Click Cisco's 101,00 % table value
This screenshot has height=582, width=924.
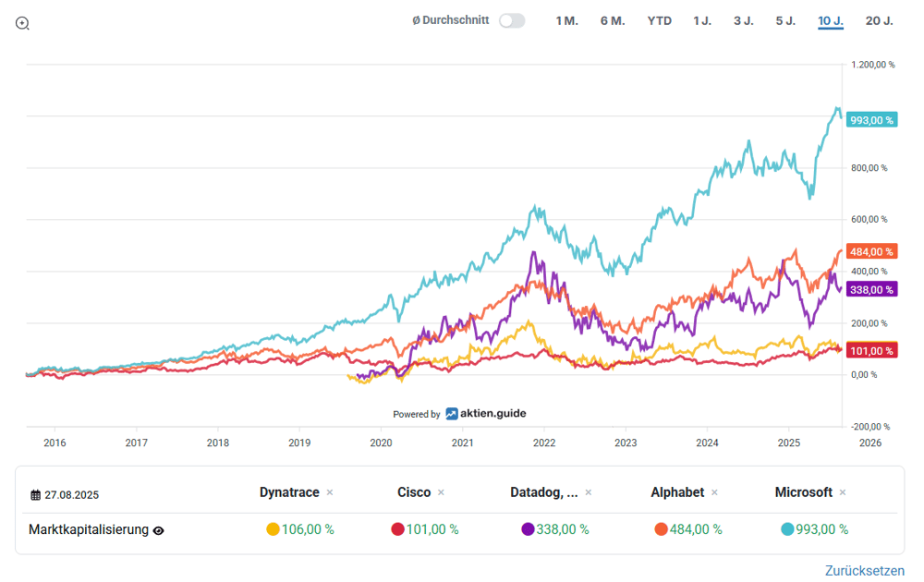[432, 529]
